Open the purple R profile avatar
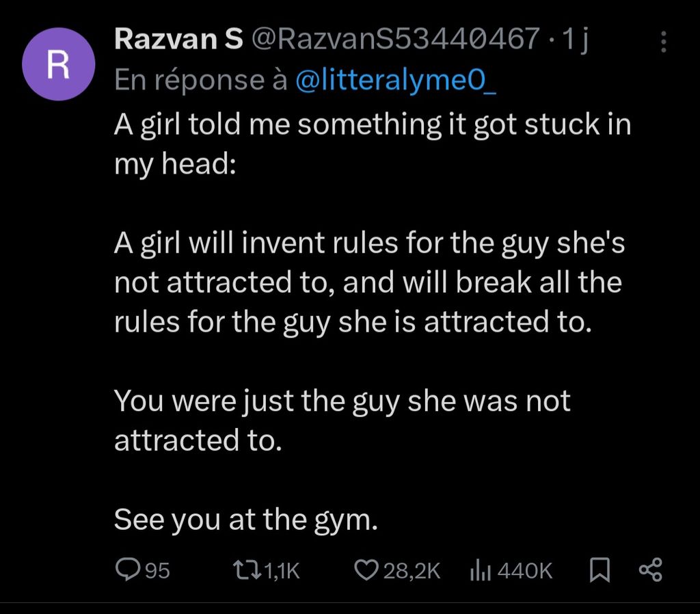The width and height of the screenshot is (700, 614). coord(57,64)
